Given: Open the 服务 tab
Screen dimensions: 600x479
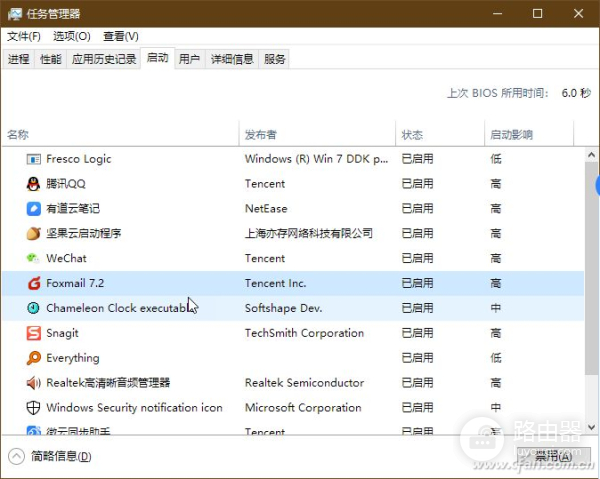Looking at the screenshot, I should 274,59.
